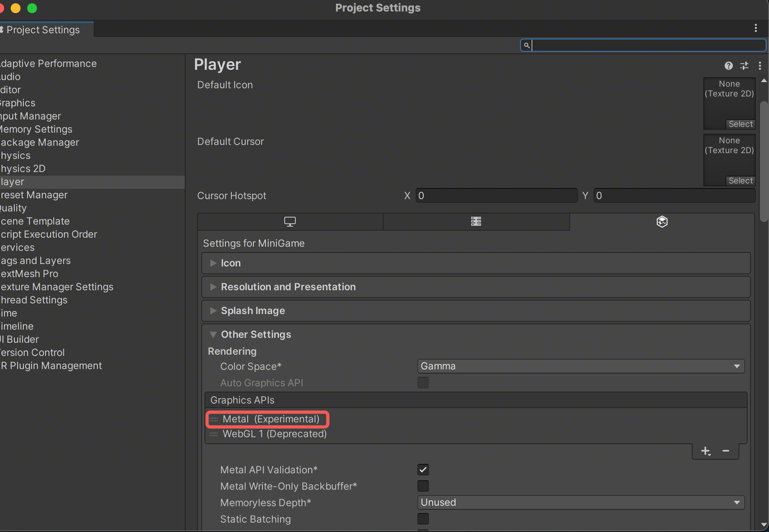769x532 pixels.
Task: Click Select button for Default Cursor
Action: point(740,181)
